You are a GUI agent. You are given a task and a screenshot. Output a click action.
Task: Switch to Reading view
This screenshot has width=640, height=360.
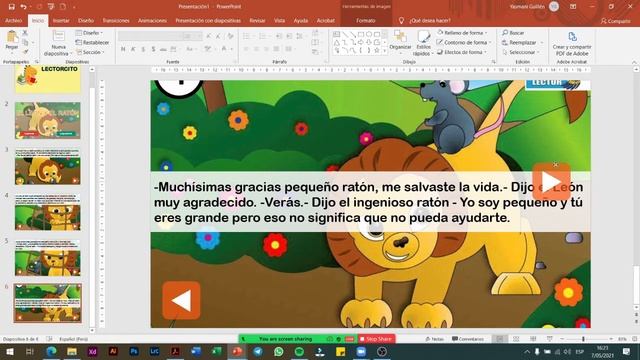point(533,339)
